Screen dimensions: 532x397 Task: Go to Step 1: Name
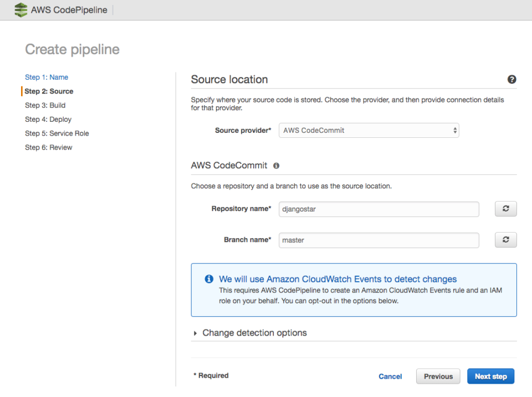47,77
